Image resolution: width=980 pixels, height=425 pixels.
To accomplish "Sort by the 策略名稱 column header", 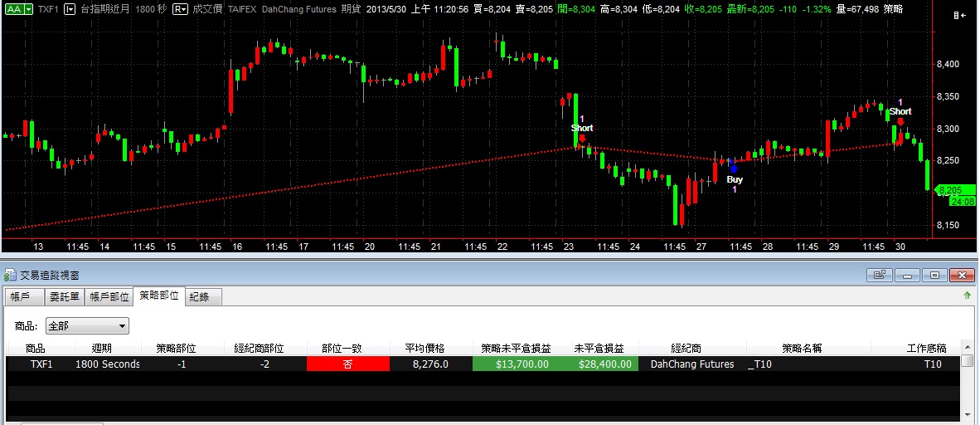I will click(802, 349).
